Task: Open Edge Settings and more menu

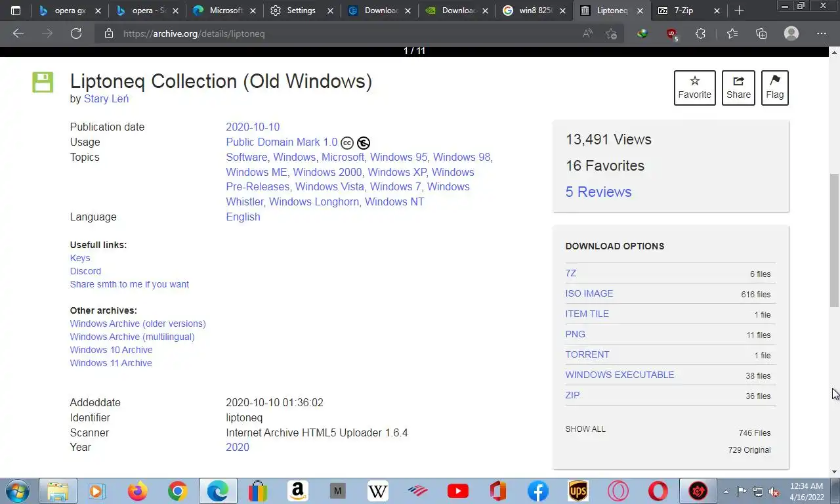Action: 822,33
